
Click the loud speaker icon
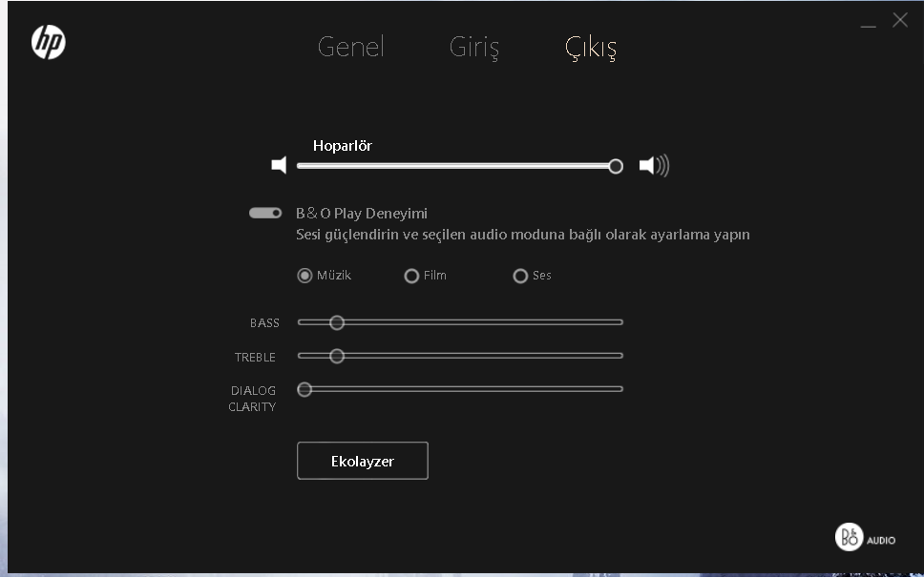click(x=654, y=165)
